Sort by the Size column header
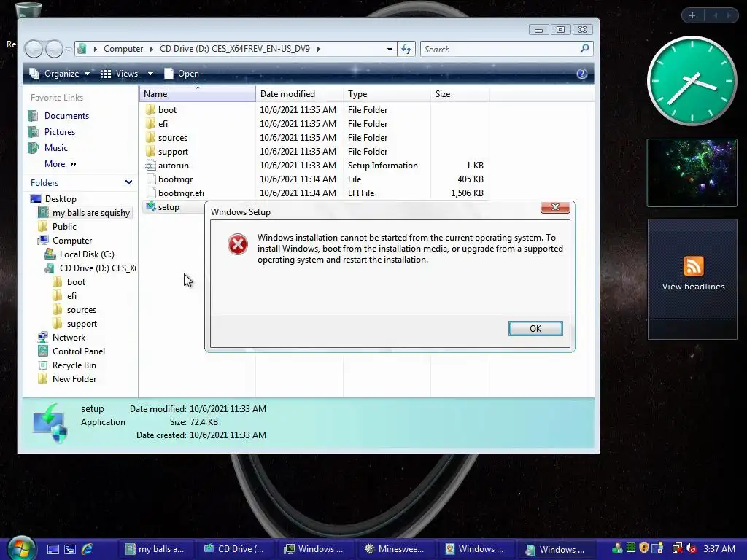Image resolution: width=747 pixels, height=560 pixels. [460, 94]
